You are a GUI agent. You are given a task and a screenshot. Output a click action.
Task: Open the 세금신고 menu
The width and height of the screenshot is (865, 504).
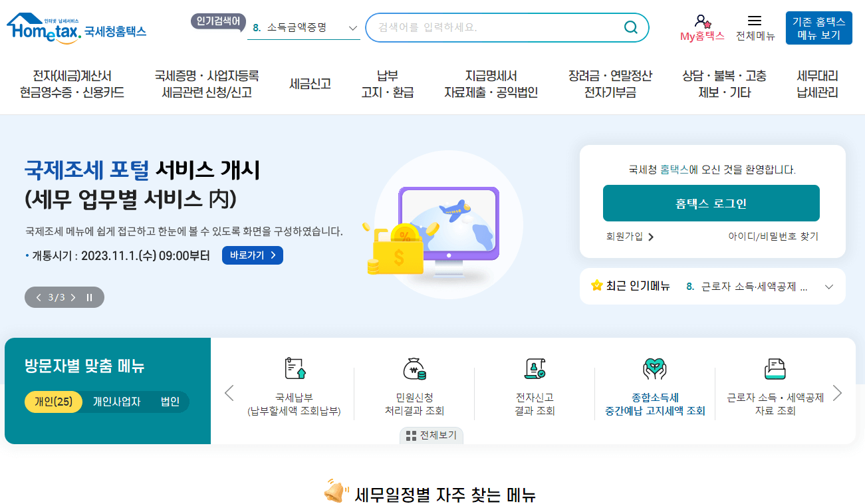coord(310,84)
